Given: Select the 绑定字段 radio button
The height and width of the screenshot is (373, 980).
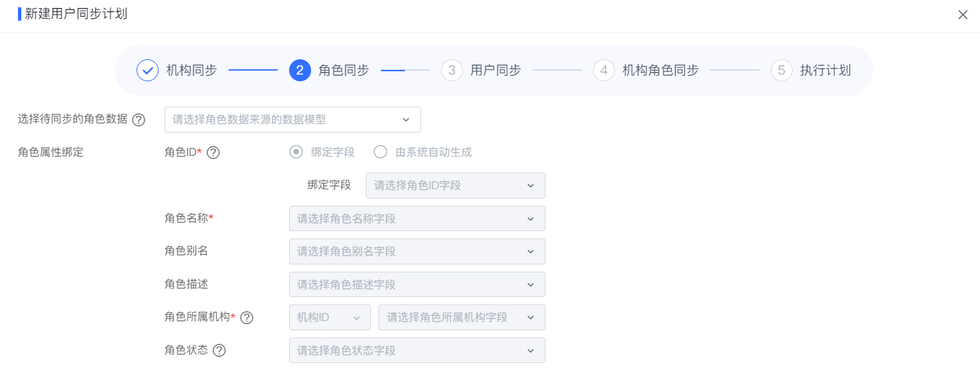Looking at the screenshot, I should (296, 152).
